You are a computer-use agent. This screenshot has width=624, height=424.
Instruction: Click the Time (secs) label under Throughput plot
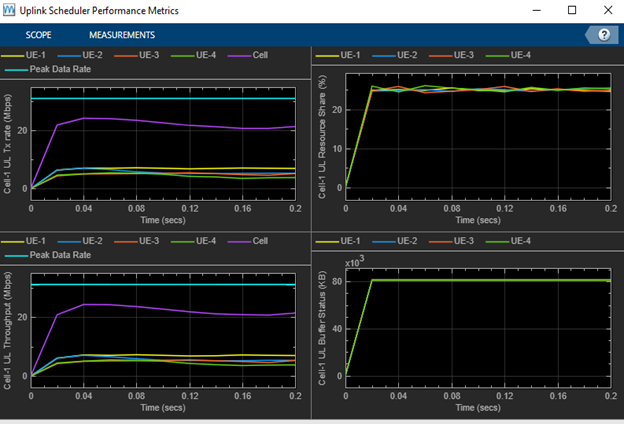[x=163, y=409]
